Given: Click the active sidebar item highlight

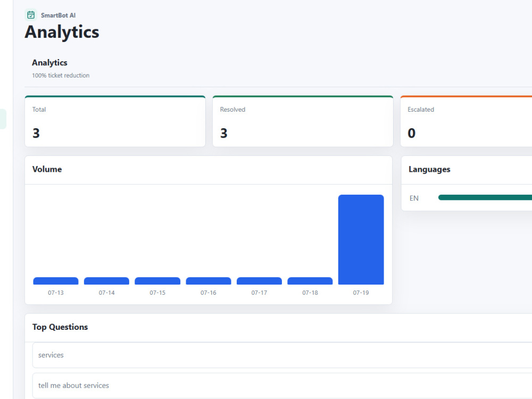Looking at the screenshot, I should coord(3,119).
